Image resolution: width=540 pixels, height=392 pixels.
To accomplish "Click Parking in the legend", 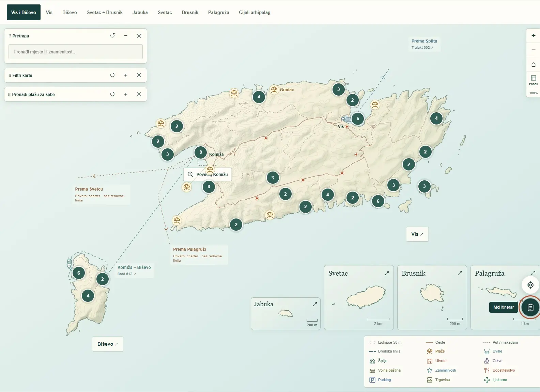I will (x=380, y=380).
